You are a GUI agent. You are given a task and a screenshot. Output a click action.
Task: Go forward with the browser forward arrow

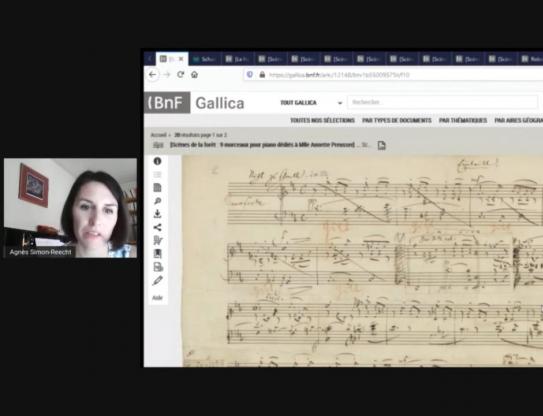point(167,74)
